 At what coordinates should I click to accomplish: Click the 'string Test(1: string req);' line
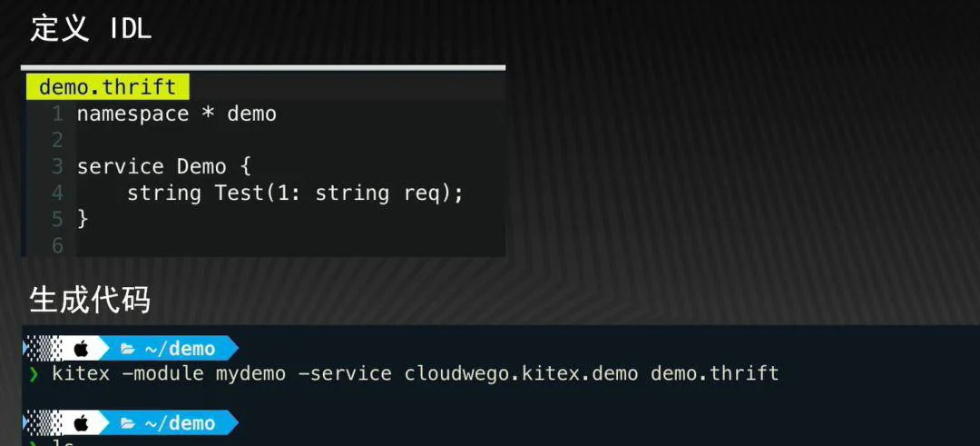coord(295,193)
